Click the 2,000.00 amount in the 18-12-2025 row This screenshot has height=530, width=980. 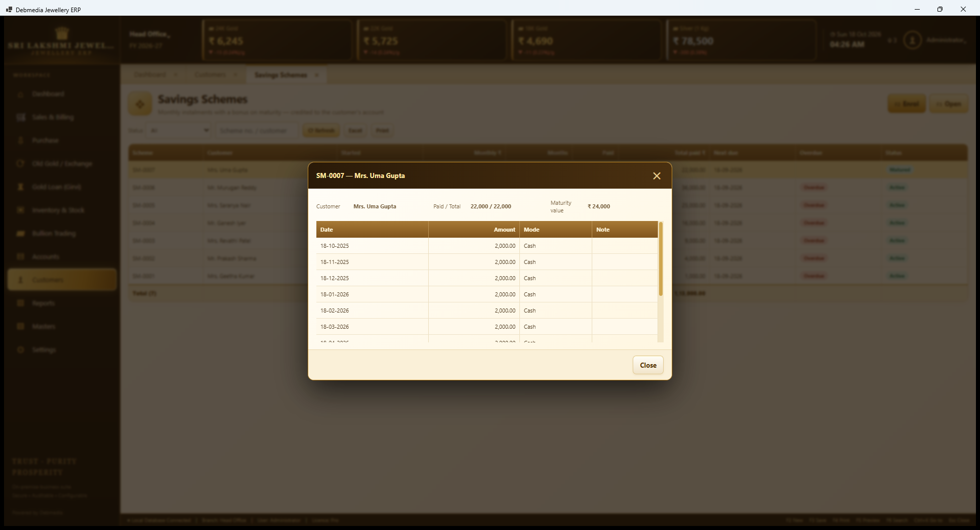pyautogui.click(x=505, y=278)
